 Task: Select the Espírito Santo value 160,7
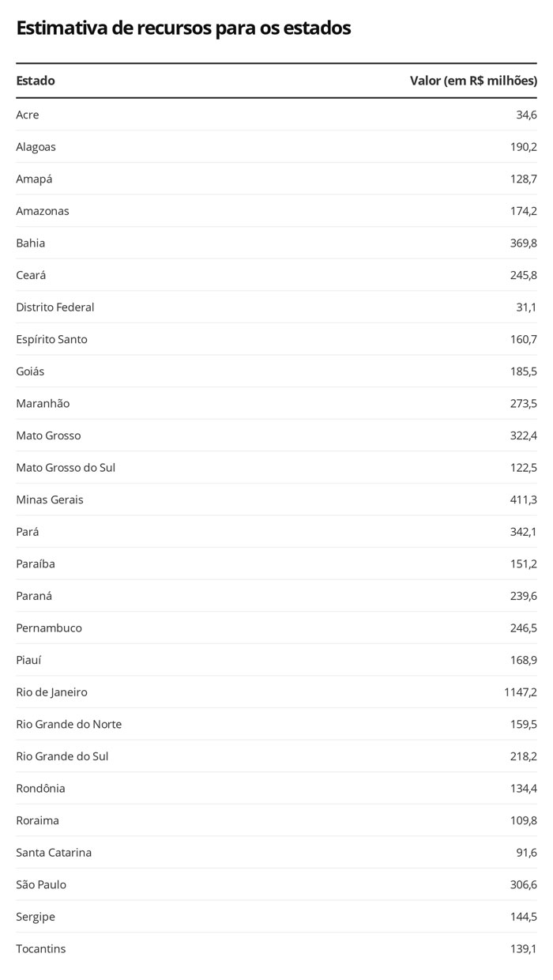tap(523, 339)
